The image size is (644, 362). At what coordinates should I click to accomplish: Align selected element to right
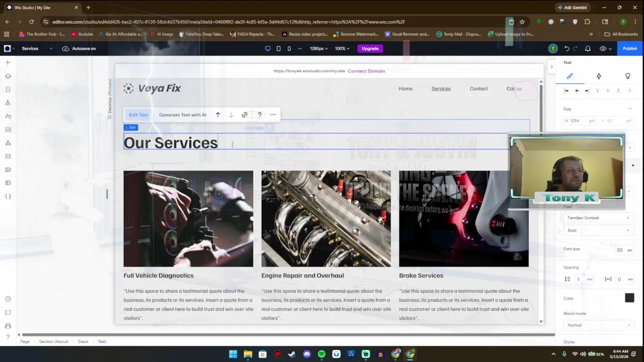click(587, 90)
